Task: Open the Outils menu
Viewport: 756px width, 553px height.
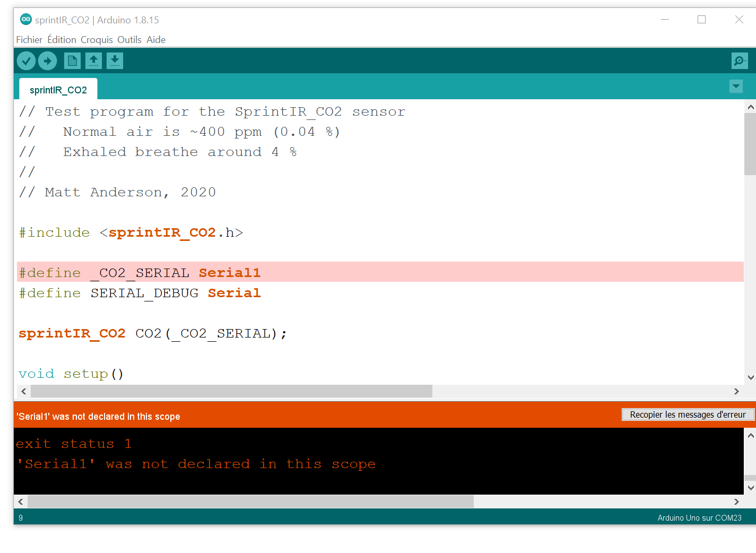Action: [x=129, y=39]
